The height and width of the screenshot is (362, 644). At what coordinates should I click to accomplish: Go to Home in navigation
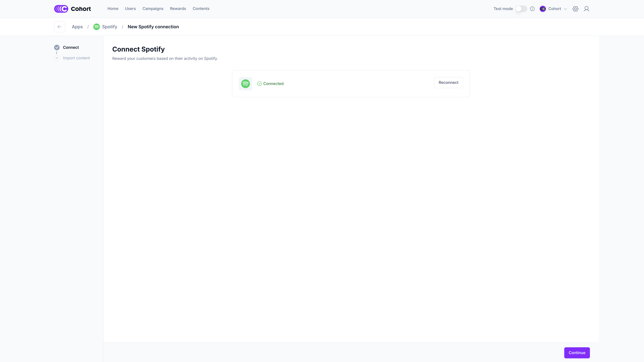113,9
